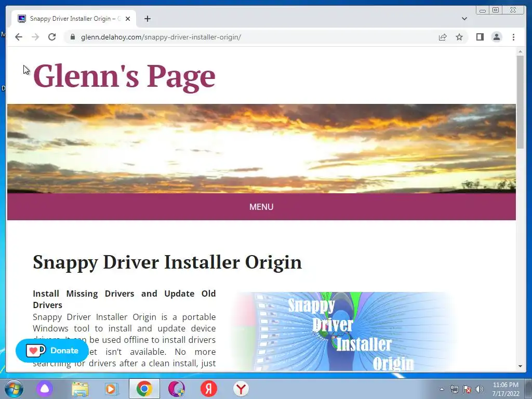Click the forward navigation arrow
532x399 pixels.
point(35,37)
